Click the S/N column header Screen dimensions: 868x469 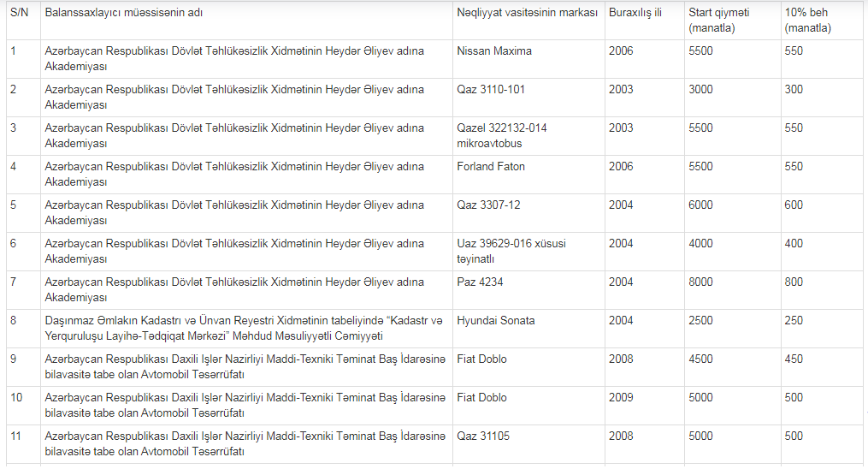(x=23, y=21)
